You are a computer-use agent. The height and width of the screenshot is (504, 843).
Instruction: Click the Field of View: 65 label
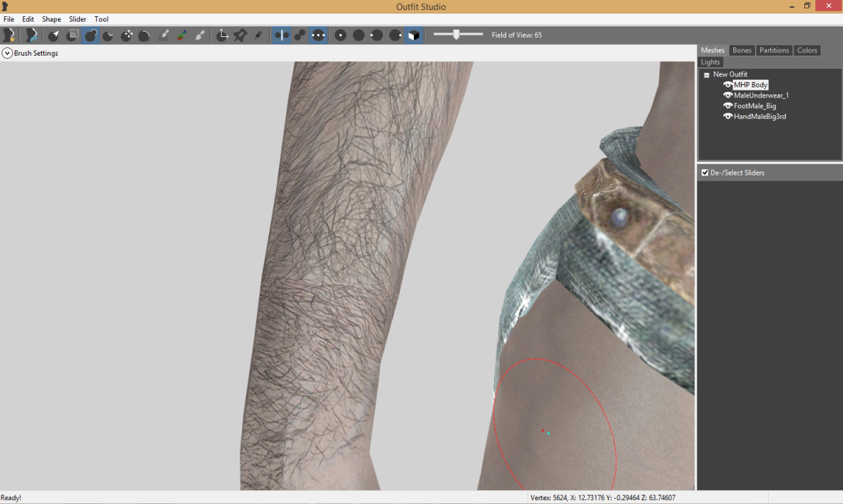click(517, 35)
